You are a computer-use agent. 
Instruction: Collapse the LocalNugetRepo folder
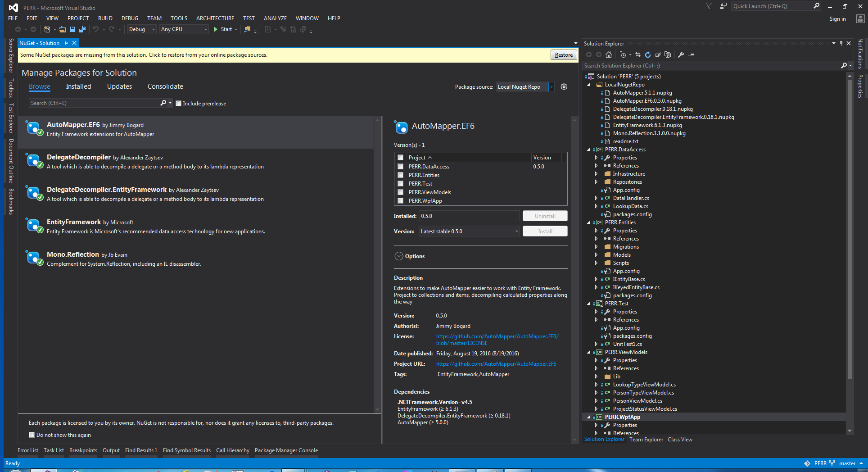tap(588, 85)
